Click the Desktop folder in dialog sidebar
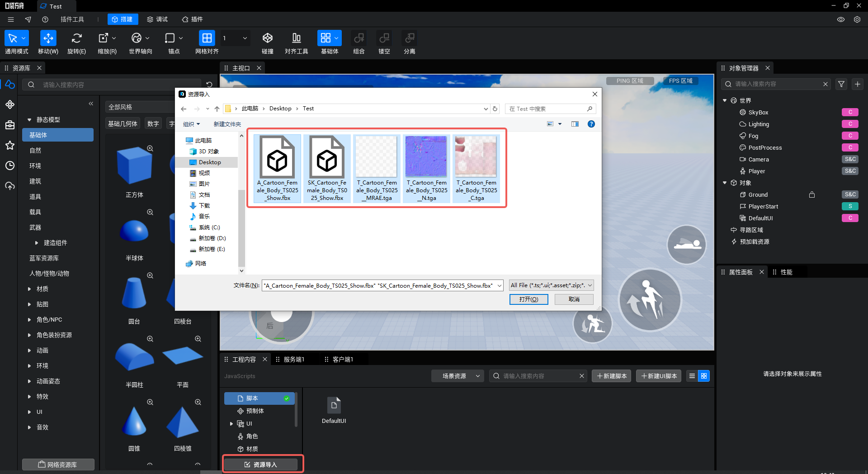 coord(209,162)
